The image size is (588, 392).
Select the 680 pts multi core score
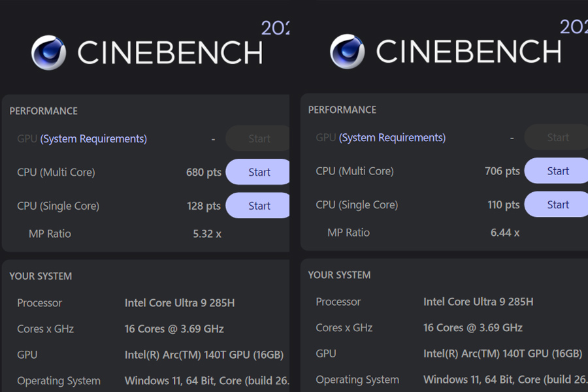204,172
